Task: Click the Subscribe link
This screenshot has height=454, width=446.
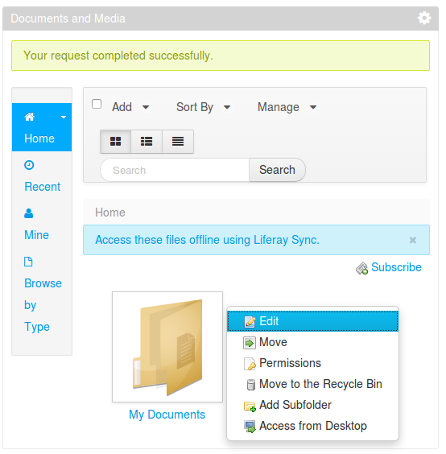Action: tap(396, 267)
